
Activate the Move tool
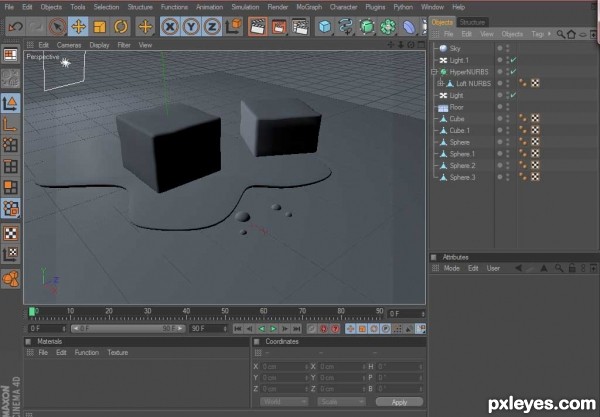78,27
